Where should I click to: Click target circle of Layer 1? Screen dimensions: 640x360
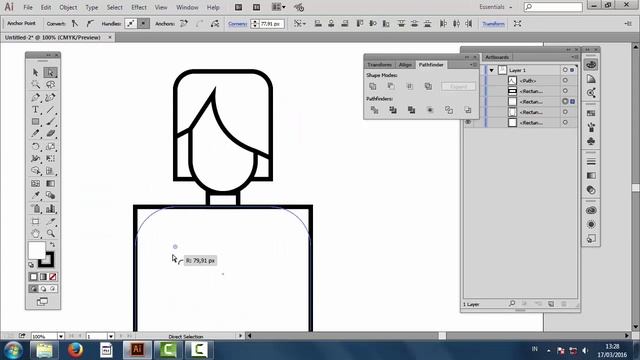[565, 70]
